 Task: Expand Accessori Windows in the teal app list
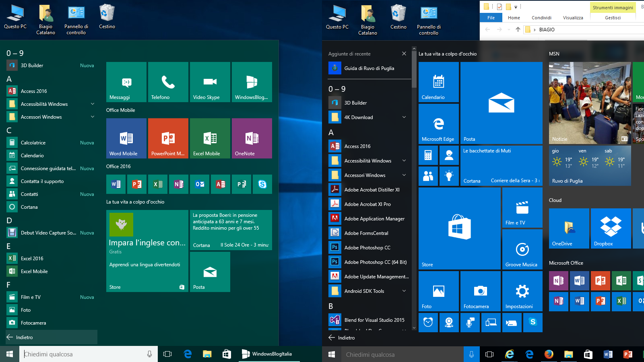pos(93,117)
